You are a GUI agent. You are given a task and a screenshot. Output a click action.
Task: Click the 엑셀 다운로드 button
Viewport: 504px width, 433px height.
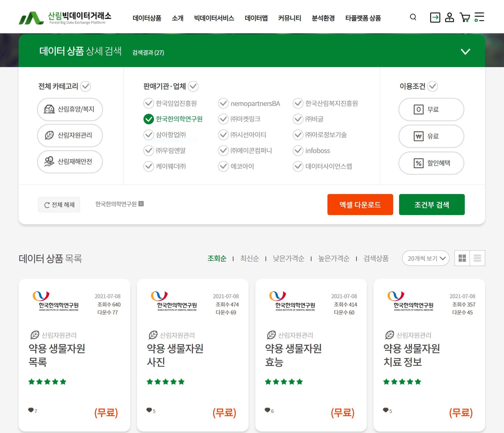coord(360,204)
